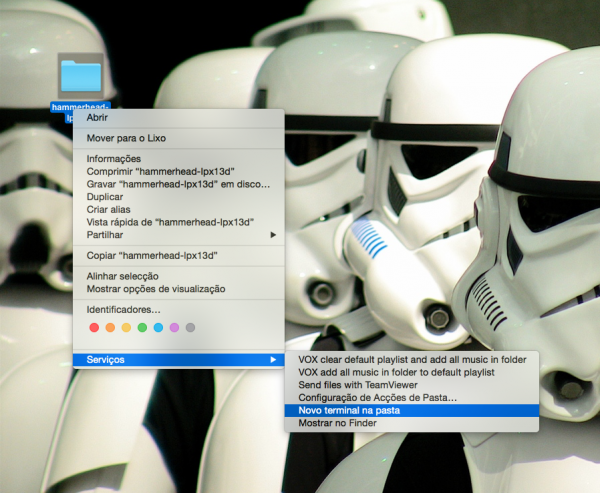Choose Duplicar in the context menu
Screen dimensions: 600x493
(x=179, y=197)
